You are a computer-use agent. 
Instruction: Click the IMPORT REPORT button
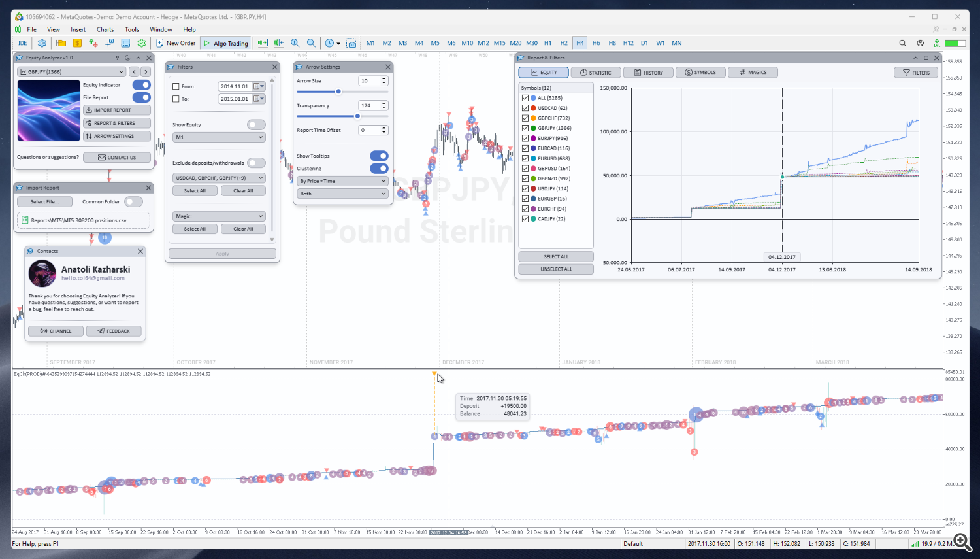117,110
